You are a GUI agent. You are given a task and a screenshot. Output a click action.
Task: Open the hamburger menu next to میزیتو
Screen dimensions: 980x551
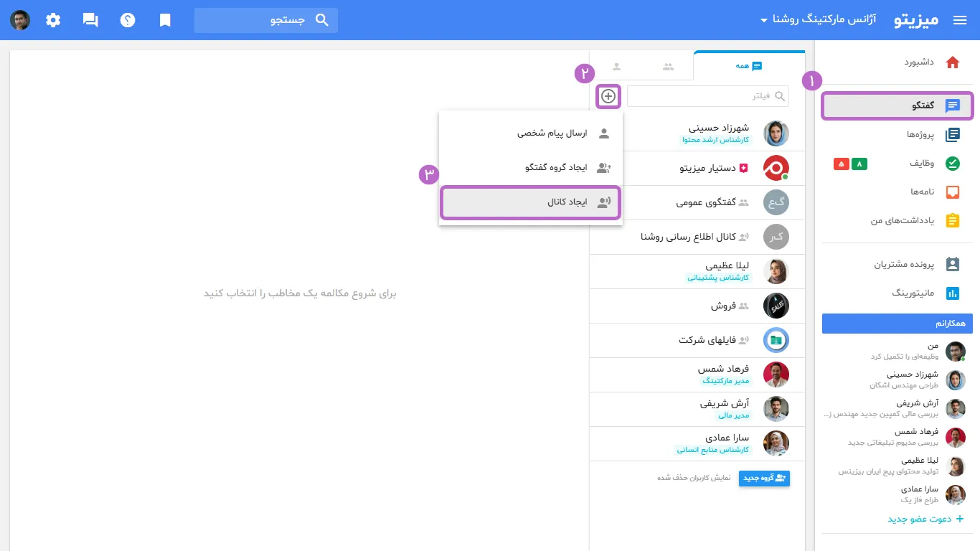coord(960,20)
